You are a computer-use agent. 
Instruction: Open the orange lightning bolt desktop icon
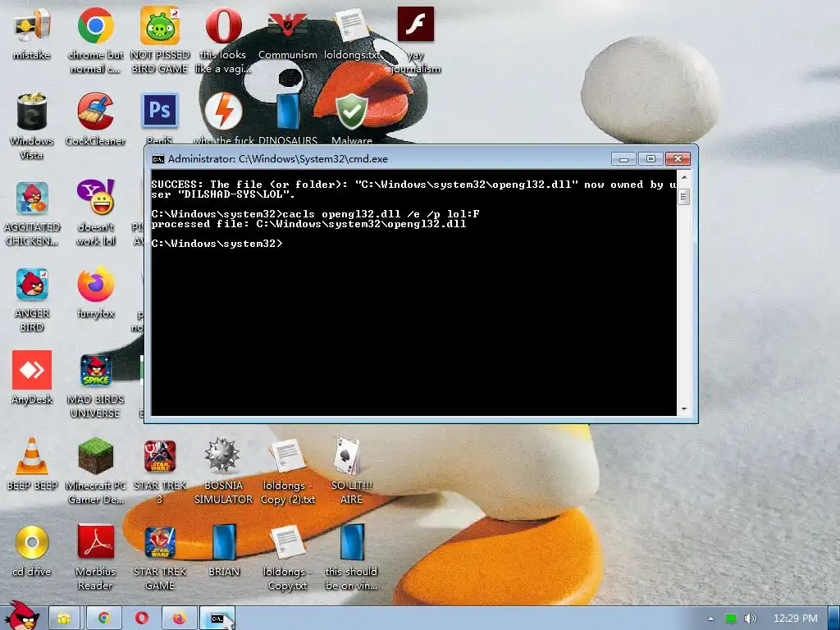pyautogui.click(x=223, y=112)
